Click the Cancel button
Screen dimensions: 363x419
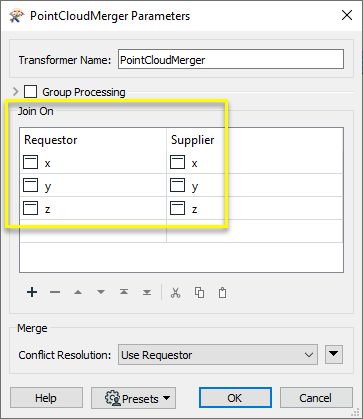click(x=316, y=398)
